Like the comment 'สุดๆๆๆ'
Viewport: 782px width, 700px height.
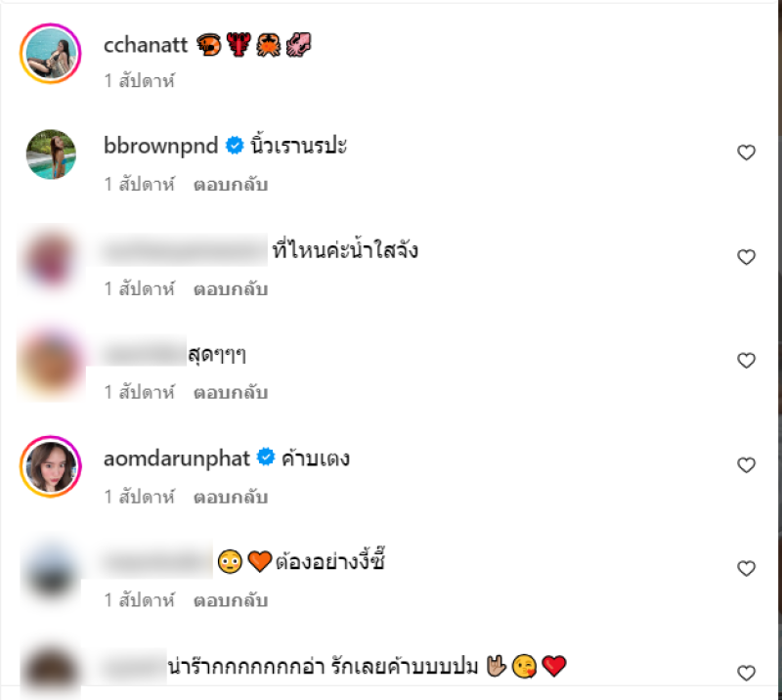point(746,361)
